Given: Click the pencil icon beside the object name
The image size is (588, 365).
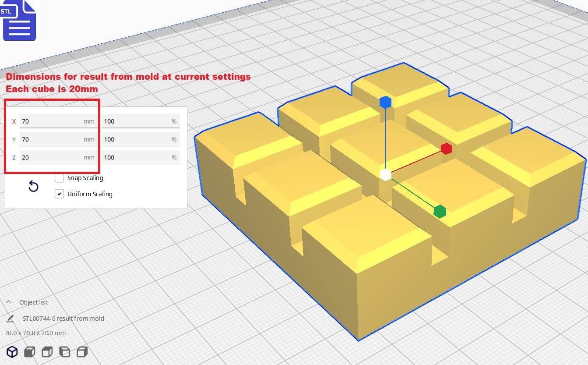Looking at the screenshot, I should 10,319.
